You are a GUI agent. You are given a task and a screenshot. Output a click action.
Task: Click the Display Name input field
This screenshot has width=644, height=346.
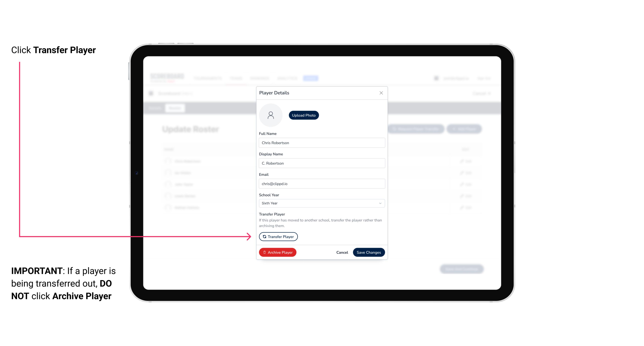(321, 163)
